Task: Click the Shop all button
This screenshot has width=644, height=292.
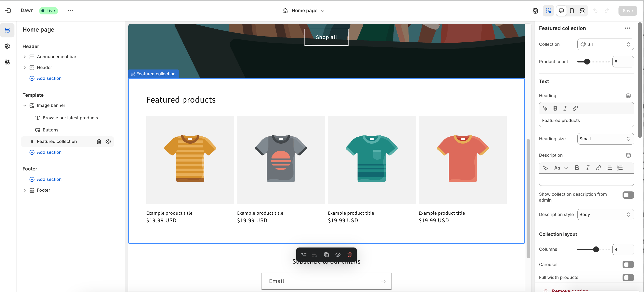Action: coord(326,37)
